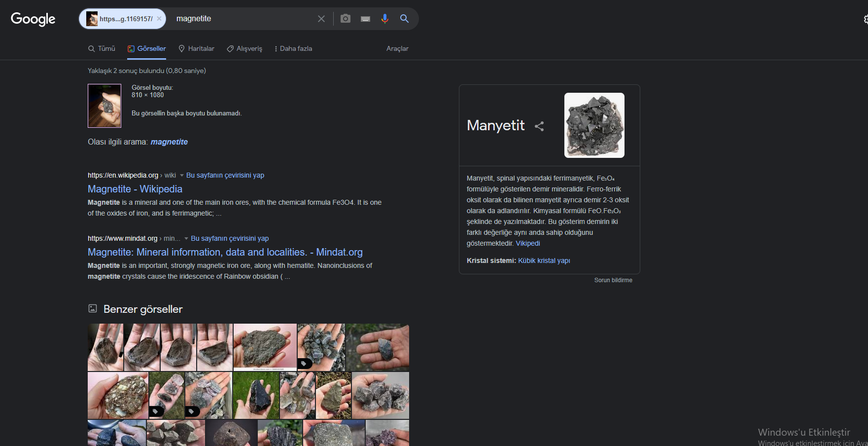
Task: Click the Kristal sistemi label text
Action: coord(491,260)
